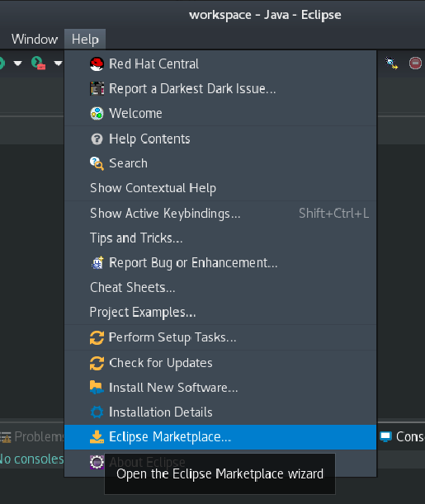Click Show Contextual Help
Image resolution: width=425 pixels, height=504 pixels.
coord(220,188)
